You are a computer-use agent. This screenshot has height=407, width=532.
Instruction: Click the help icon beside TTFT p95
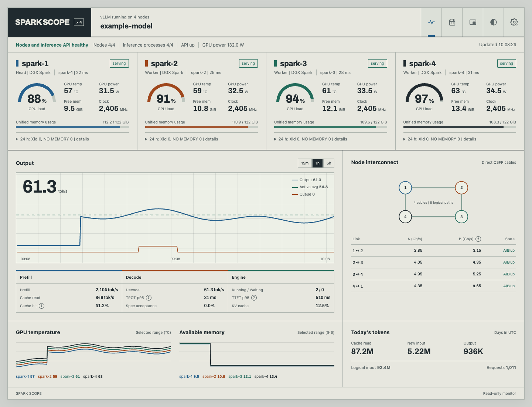[x=254, y=298]
